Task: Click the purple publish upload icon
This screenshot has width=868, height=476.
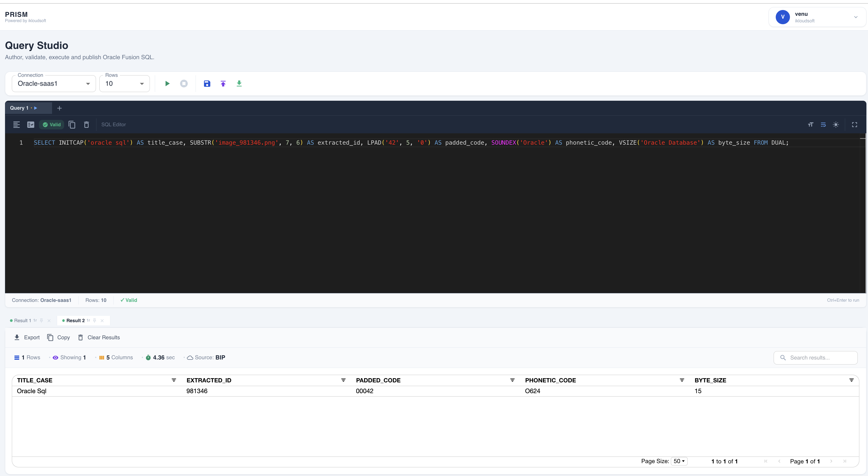Action: [223, 84]
